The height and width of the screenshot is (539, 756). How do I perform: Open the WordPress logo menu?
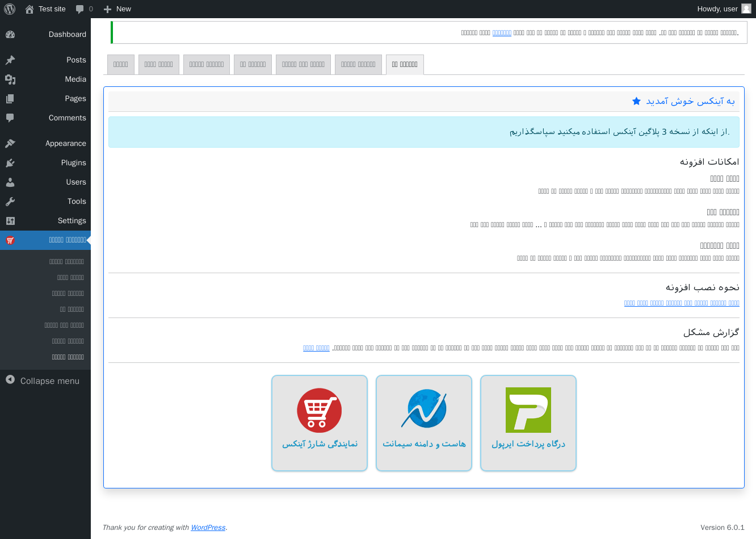[10, 9]
